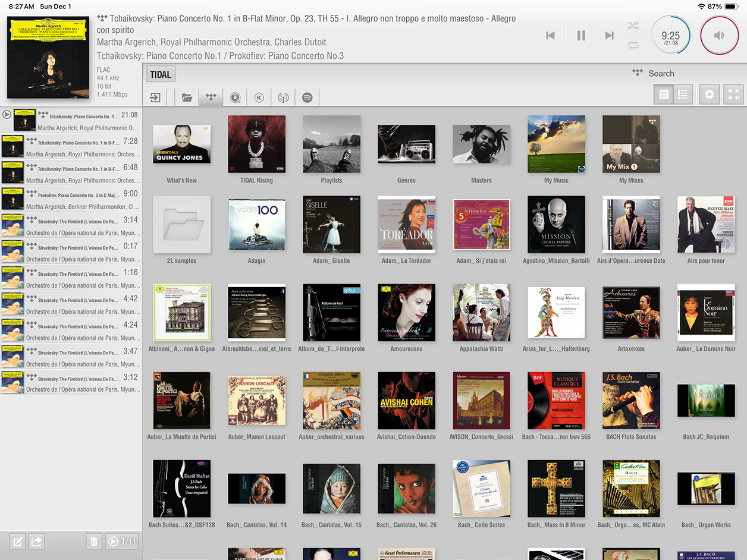
Task: Select the 4:42 Firebird queue track
Action: coord(71,304)
